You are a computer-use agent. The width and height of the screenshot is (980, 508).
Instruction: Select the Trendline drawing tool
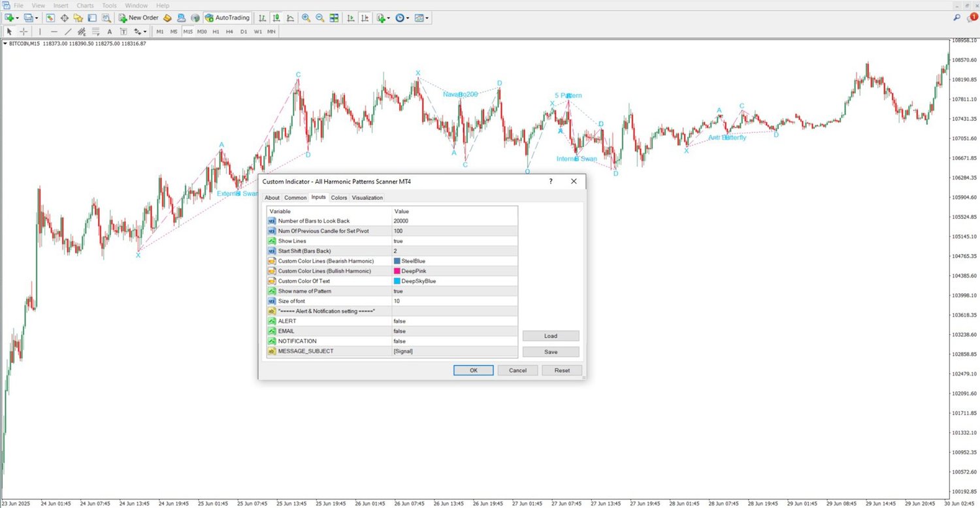coord(68,31)
